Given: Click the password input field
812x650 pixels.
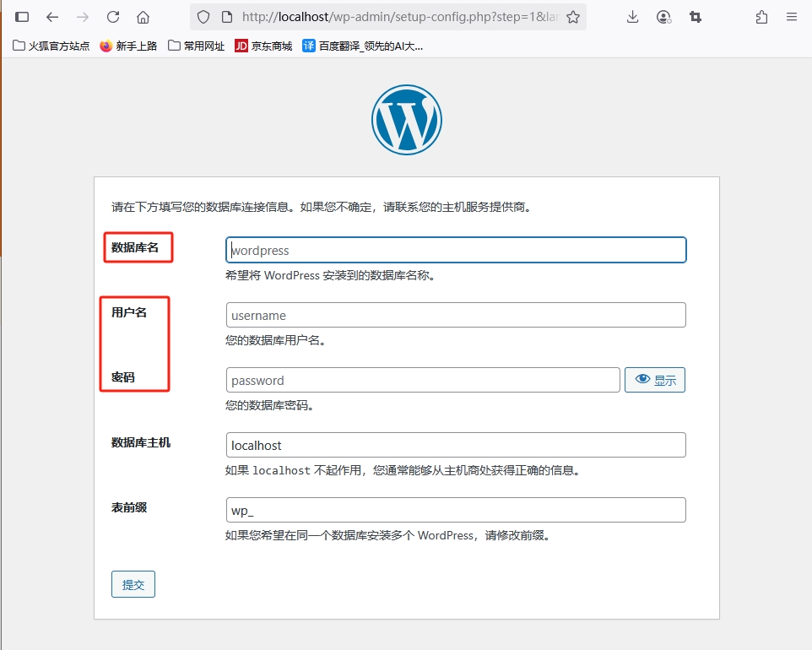Looking at the screenshot, I should 423,380.
